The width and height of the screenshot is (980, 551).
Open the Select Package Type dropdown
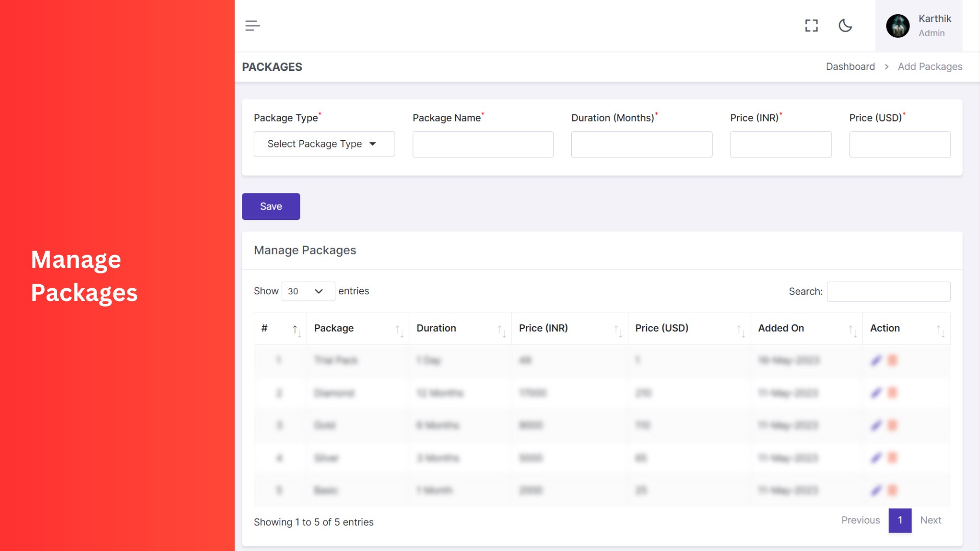coord(324,143)
